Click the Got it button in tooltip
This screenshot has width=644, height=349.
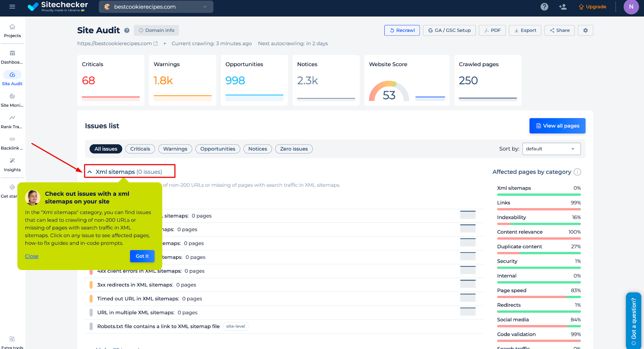[x=143, y=256]
